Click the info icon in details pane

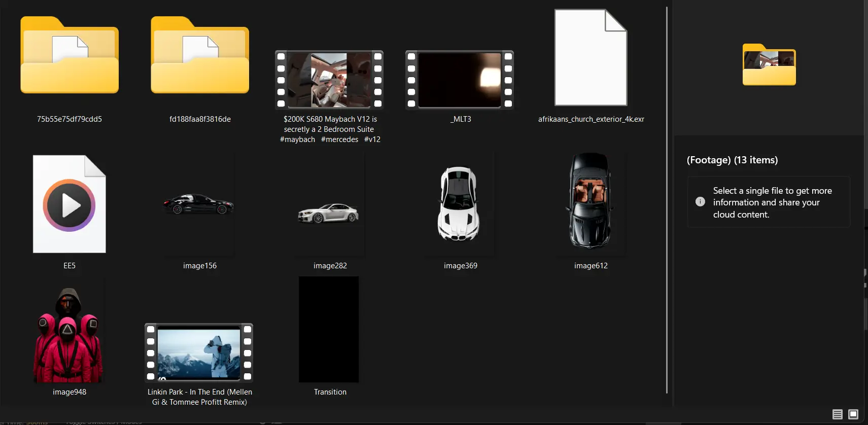700,202
